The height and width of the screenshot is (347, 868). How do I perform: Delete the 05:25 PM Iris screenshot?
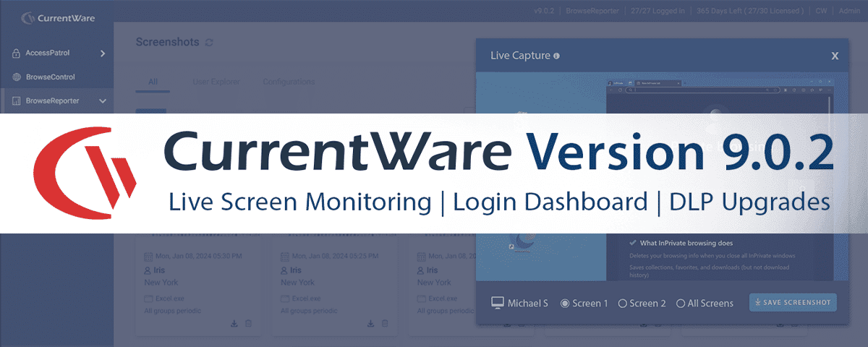385,324
